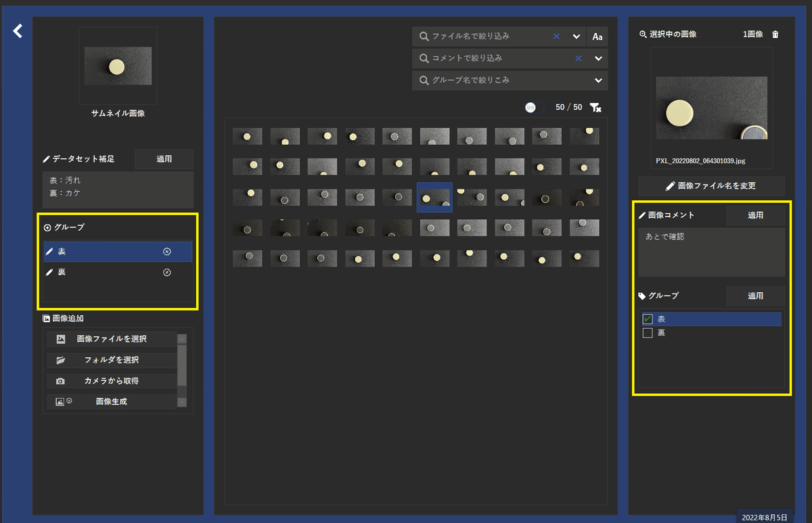The image size is (812, 523).
Task: Delete group 表 with circled x icon
Action: coord(167,252)
